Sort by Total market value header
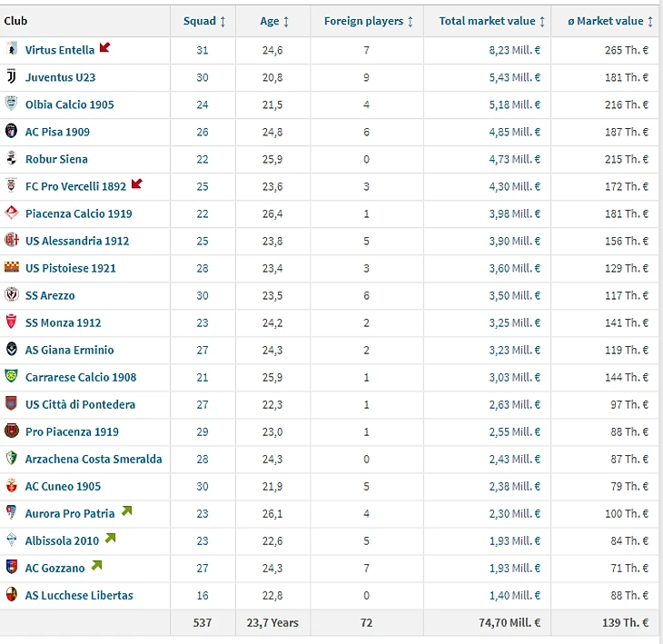The image size is (663, 644). [492, 21]
